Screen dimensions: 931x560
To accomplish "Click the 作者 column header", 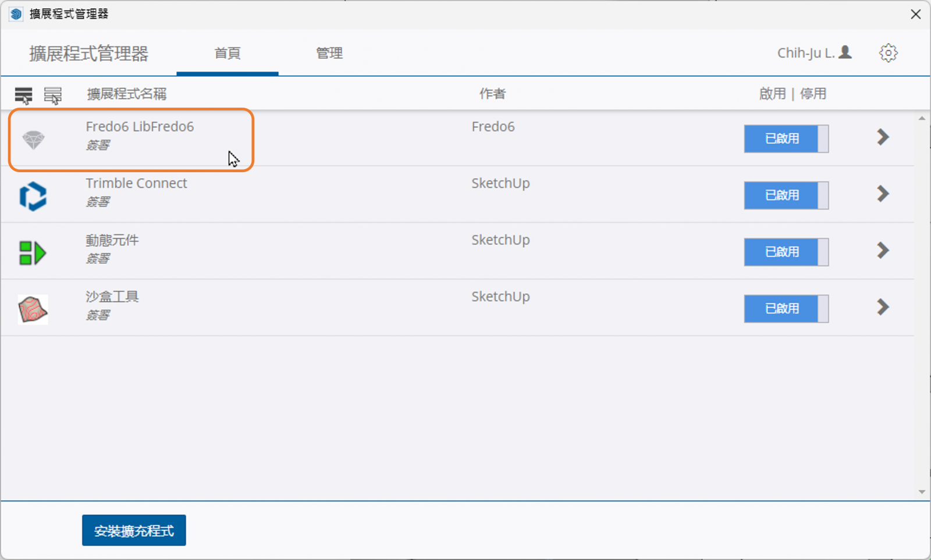I will (492, 94).
